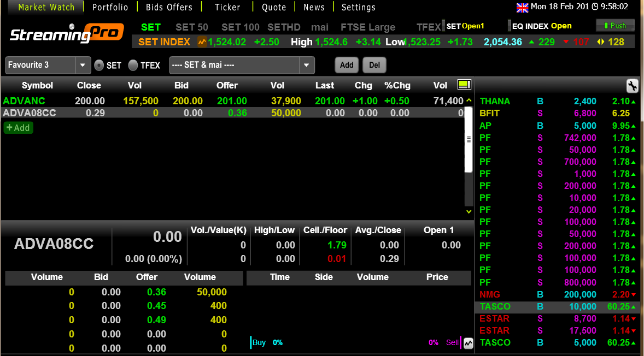
Task: Go to the Ticker tab
Action: 227,7
